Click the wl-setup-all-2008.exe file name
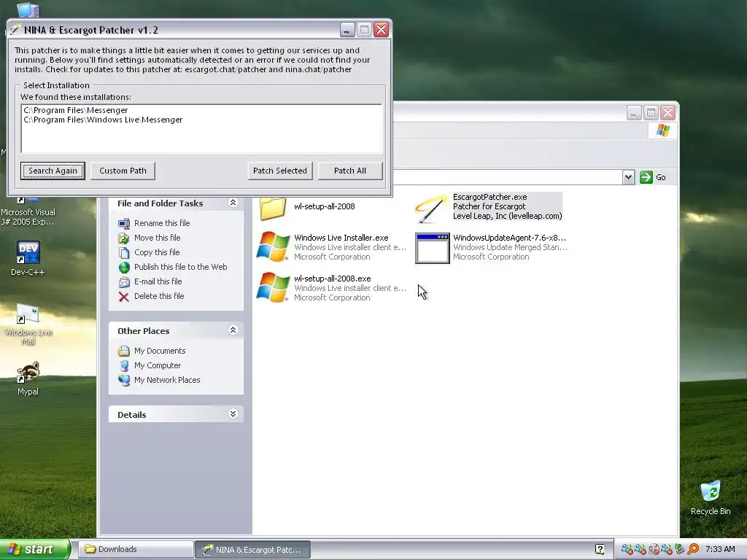The image size is (747, 560). coord(333,279)
